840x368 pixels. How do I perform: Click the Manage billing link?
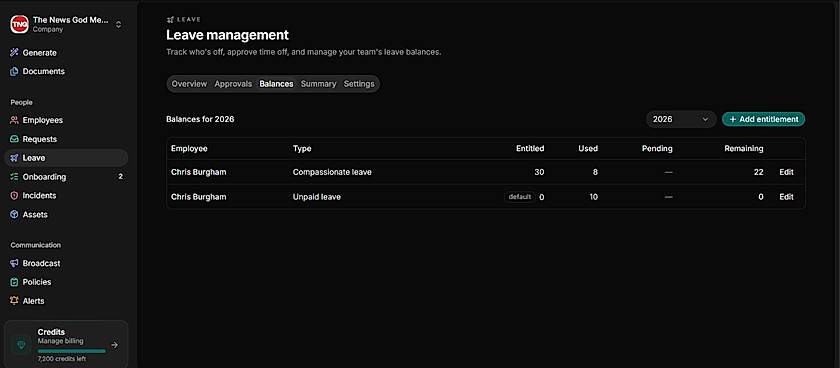tap(61, 341)
